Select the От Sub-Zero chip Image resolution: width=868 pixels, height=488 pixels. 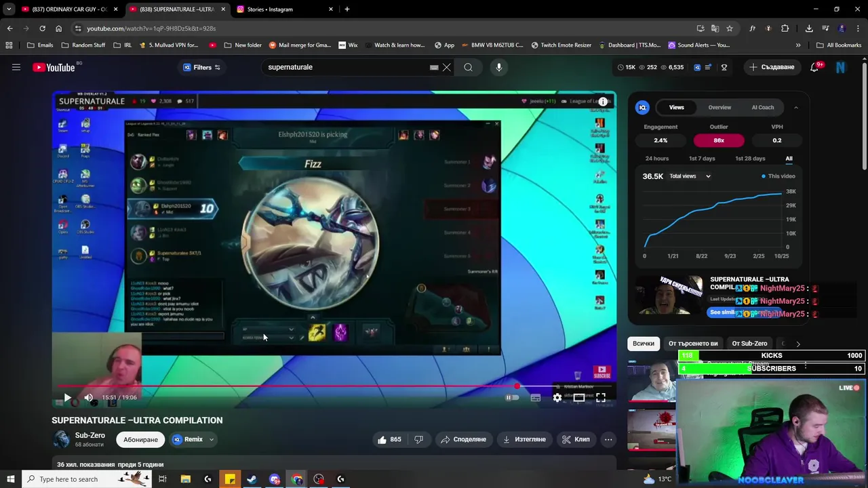click(749, 344)
